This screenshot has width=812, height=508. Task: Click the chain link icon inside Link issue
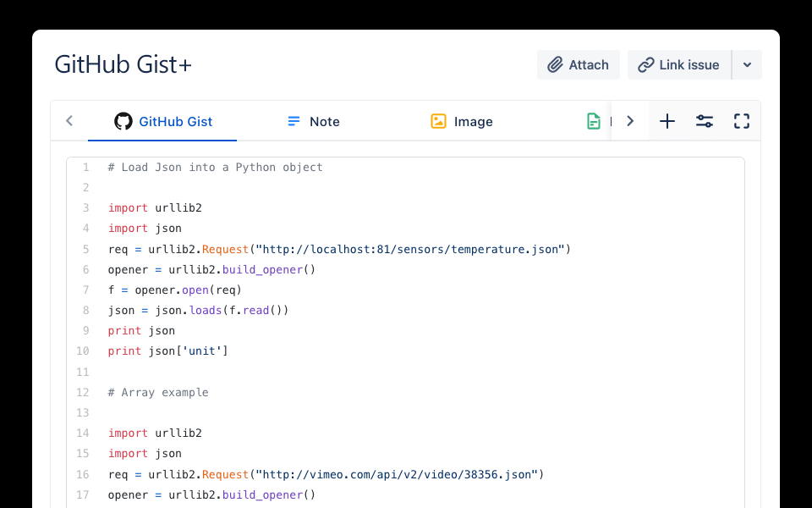click(x=646, y=64)
